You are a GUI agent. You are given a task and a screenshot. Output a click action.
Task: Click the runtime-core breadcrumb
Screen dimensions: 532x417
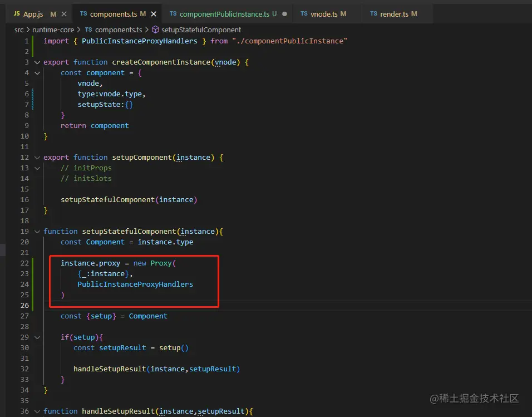(x=53, y=30)
